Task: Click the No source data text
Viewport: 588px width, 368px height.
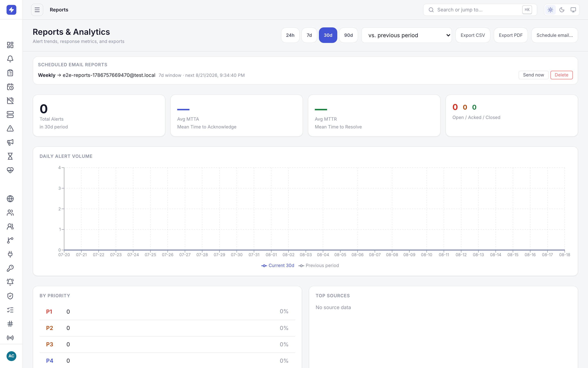Action: (333, 307)
